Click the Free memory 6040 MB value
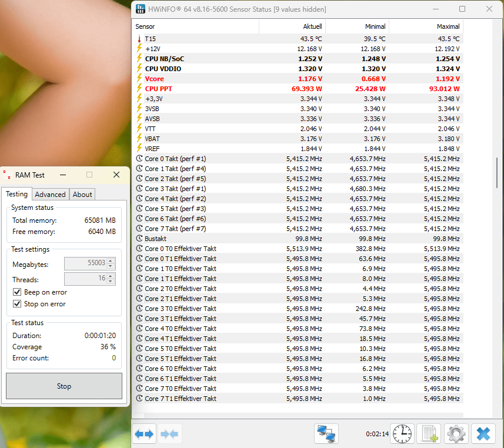The height and width of the screenshot is (448, 504). pos(102,232)
